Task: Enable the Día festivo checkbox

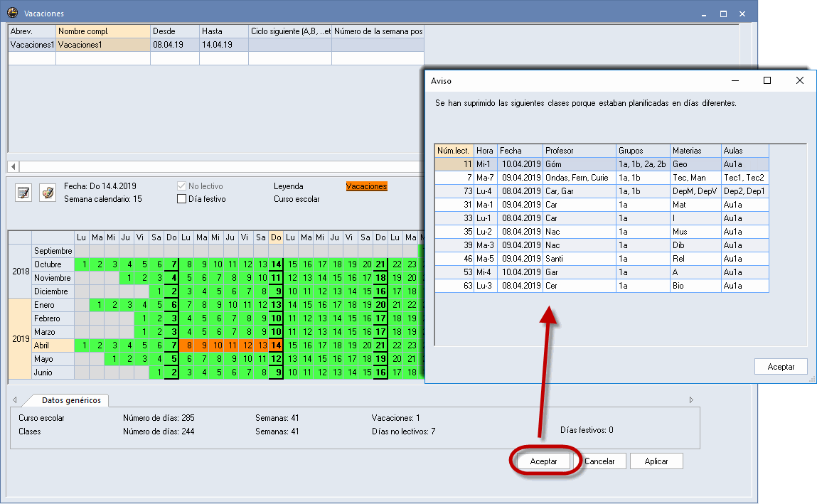Action: pos(182,199)
